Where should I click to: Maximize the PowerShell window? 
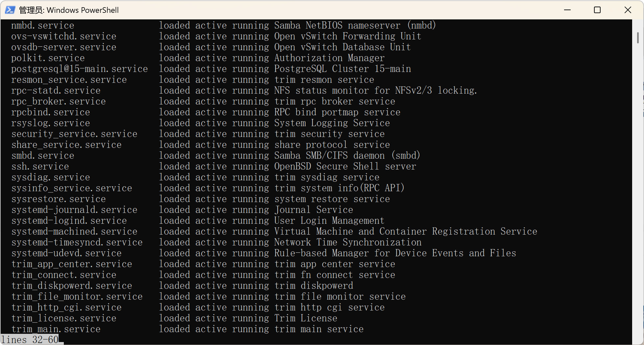tap(597, 10)
